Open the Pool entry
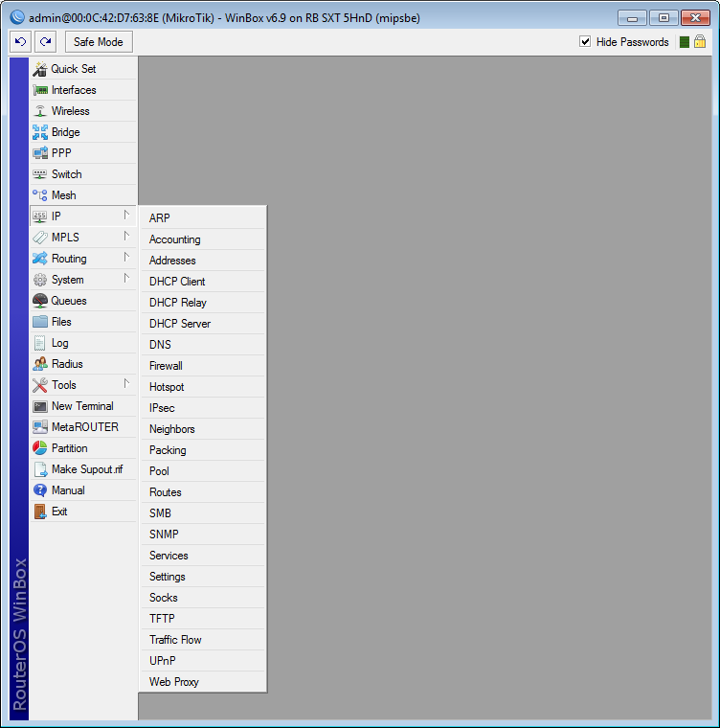 pyautogui.click(x=203, y=471)
